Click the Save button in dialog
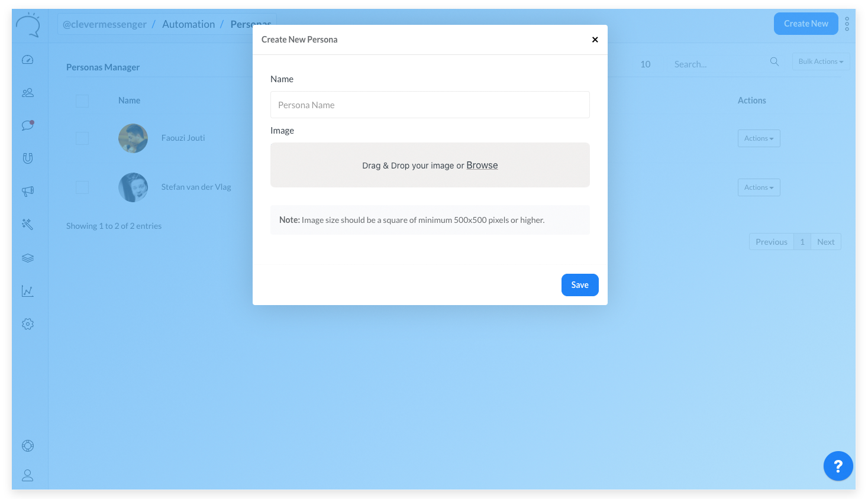868x499 pixels. (x=579, y=285)
